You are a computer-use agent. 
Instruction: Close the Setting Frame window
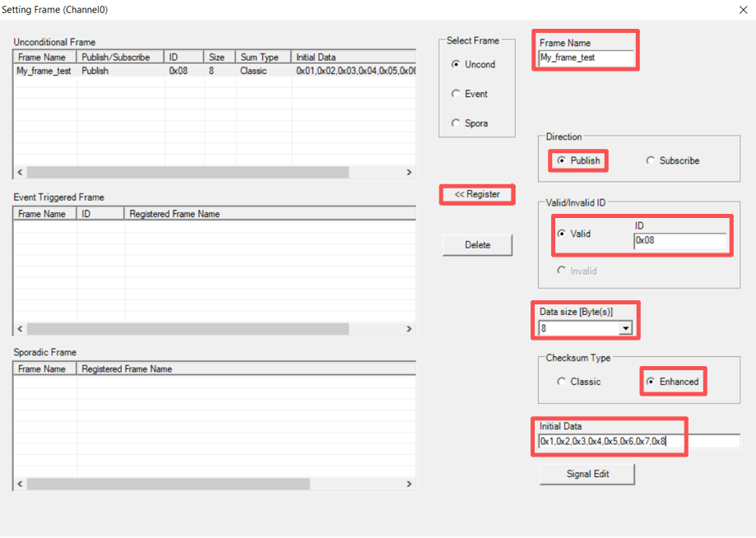743,10
